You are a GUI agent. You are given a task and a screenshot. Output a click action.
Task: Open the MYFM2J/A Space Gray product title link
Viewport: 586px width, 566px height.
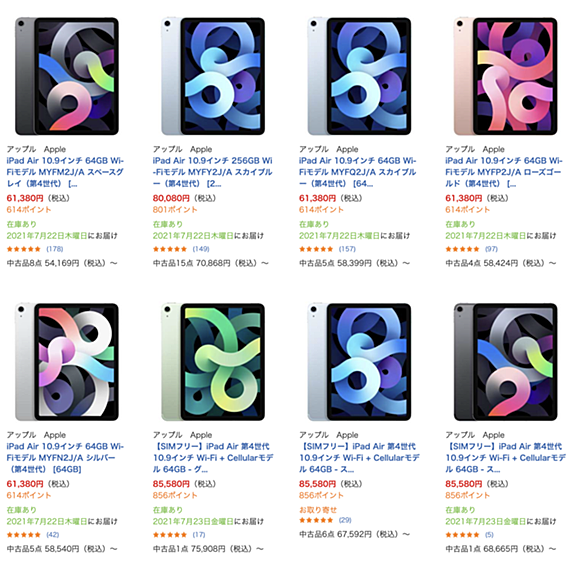[65, 172]
